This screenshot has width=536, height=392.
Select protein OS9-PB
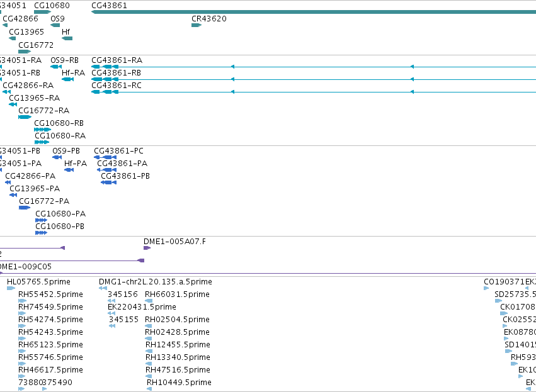click(57, 157)
